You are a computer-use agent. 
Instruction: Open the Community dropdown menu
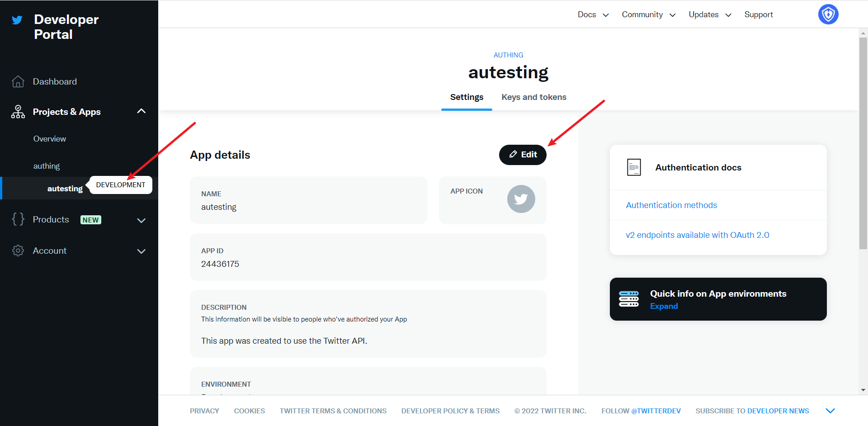(648, 14)
